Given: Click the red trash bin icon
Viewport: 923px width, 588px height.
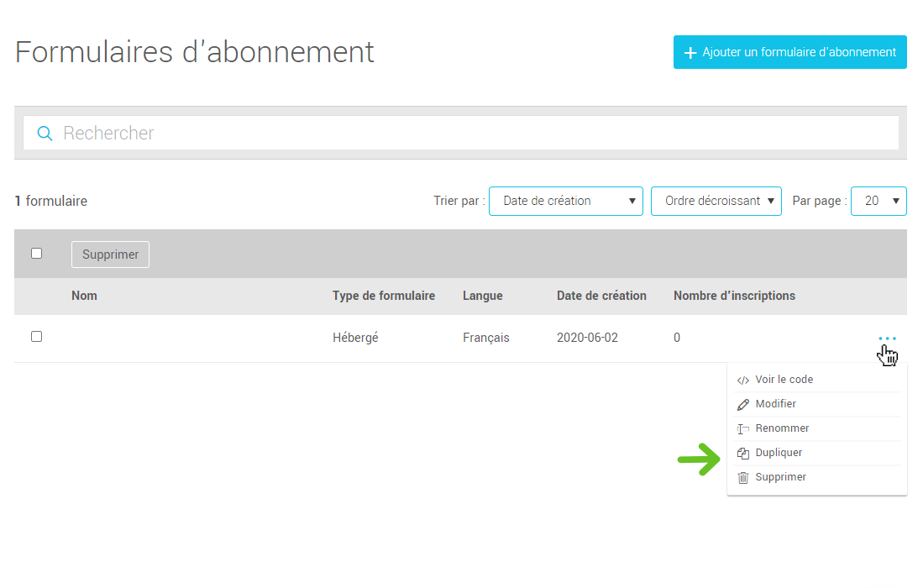Looking at the screenshot, I should (x=742, y=478).
